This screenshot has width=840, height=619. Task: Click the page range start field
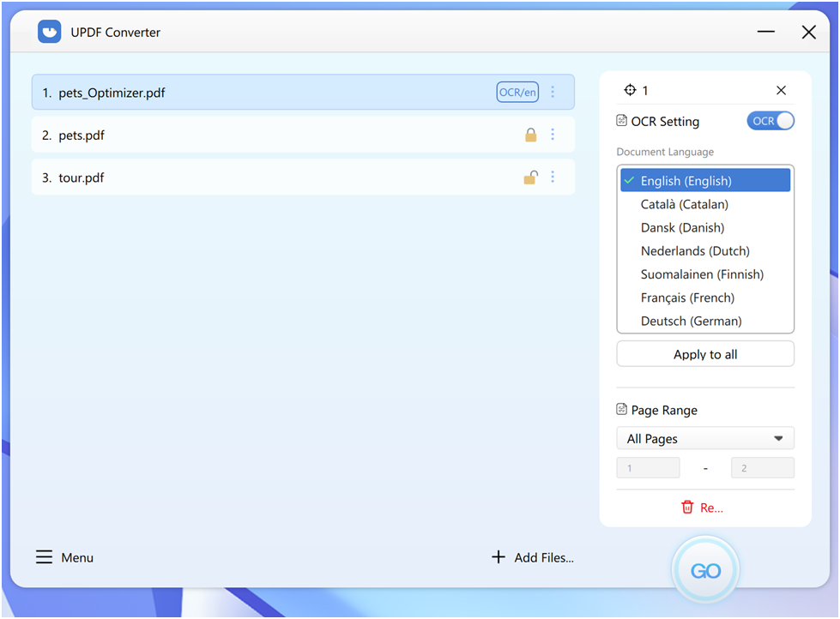[648, 468]
